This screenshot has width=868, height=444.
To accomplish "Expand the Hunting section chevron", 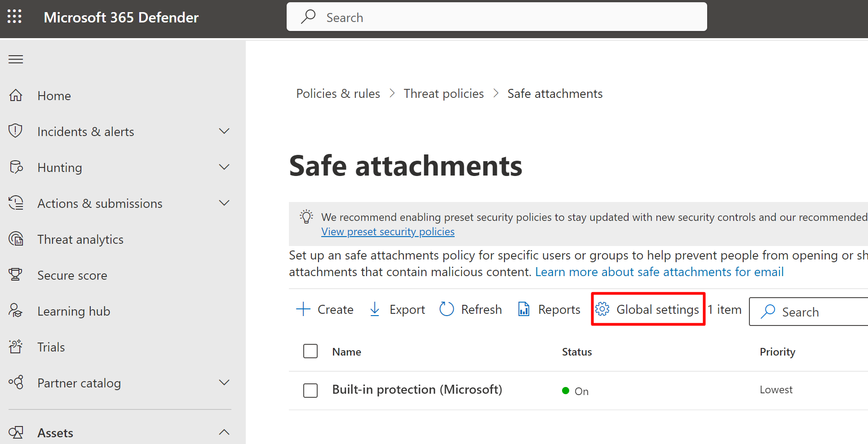I will (224, 167).
